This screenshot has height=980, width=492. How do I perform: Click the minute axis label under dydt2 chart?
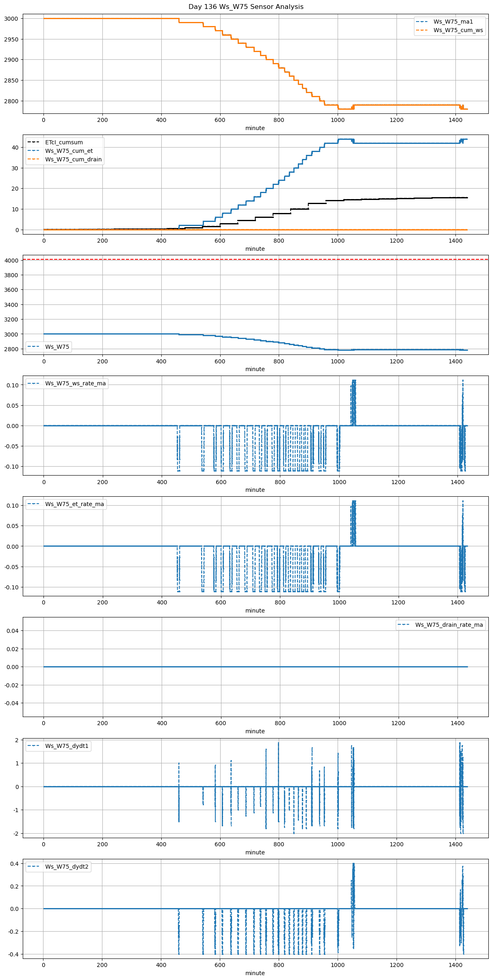tap(255, 973)
